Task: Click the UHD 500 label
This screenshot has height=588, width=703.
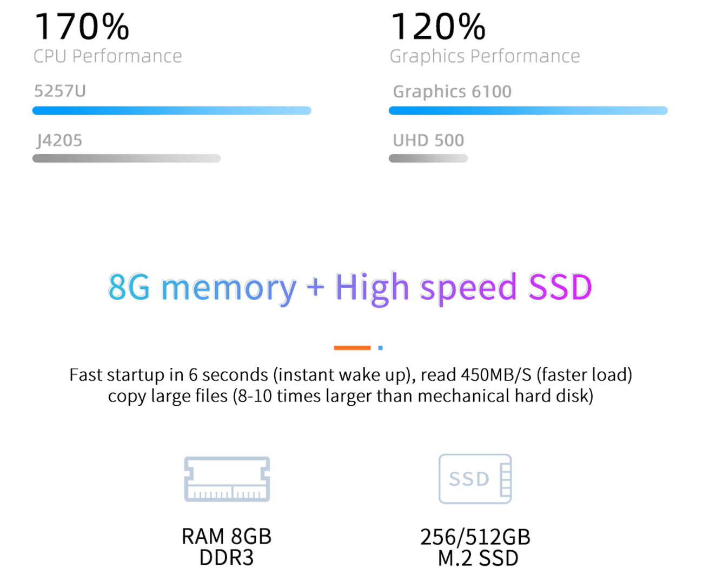Action: pos(428,141)
